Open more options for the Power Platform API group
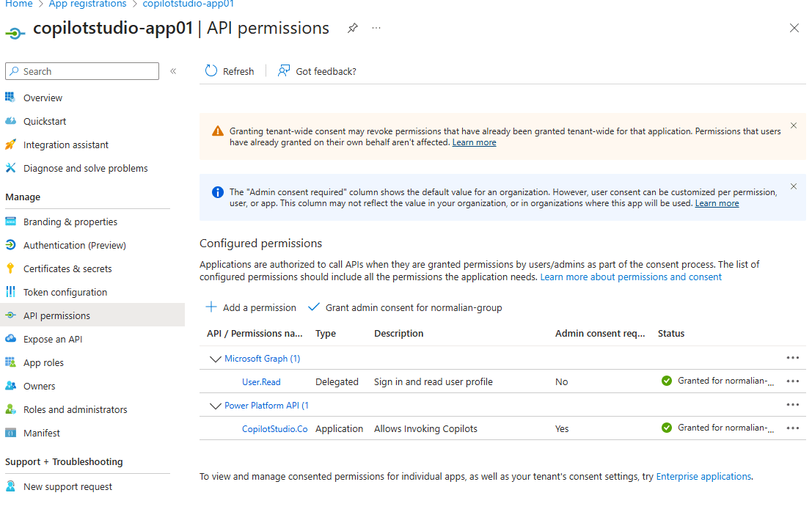Screen dimensions: 812x523 [x=792, y=405]
